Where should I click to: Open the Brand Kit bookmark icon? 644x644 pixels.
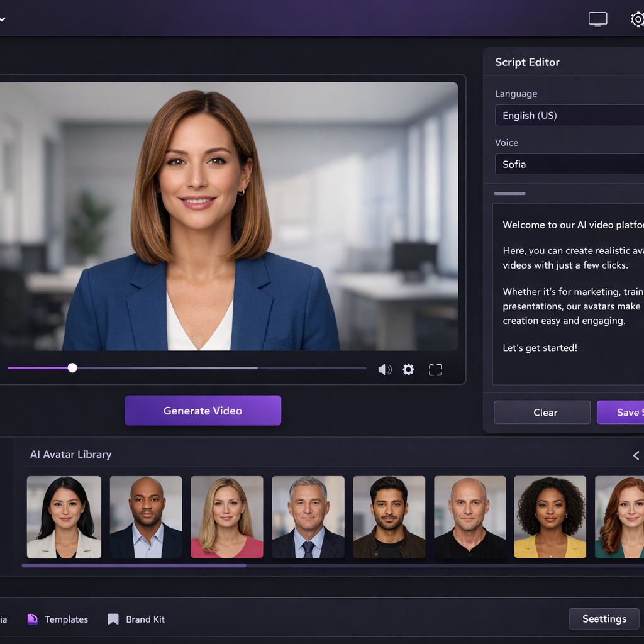112,619
